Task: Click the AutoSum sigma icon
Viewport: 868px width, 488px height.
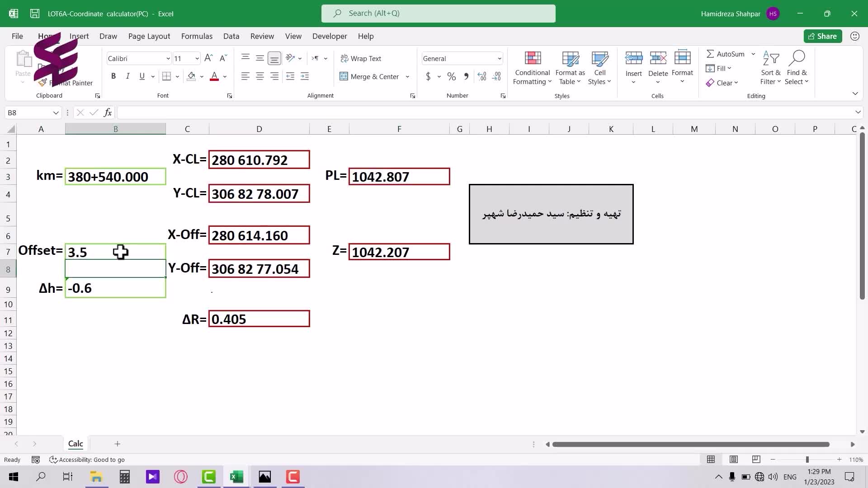Action: click(x=710, y=54)
